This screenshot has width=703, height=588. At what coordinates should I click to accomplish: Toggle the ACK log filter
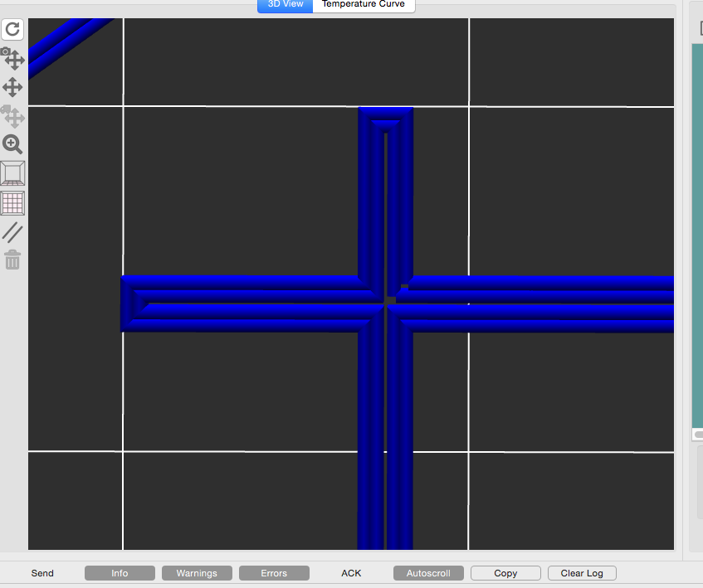351,573
